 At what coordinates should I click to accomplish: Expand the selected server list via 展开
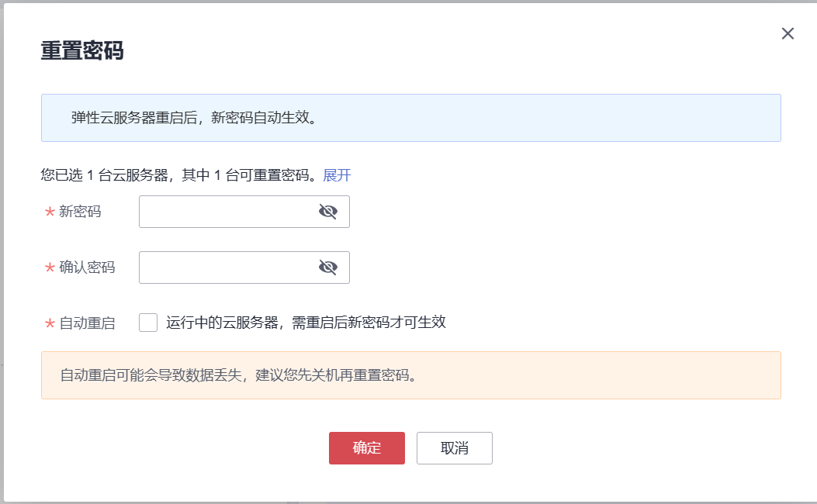point(337,175)
